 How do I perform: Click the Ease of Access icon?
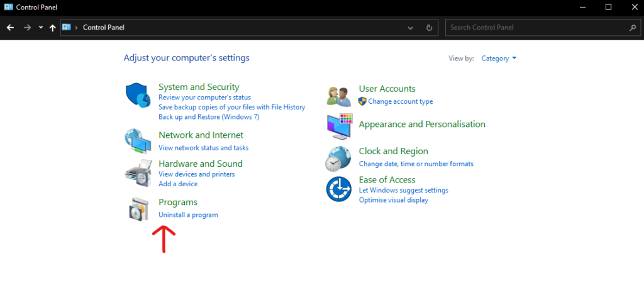[338, 189]
